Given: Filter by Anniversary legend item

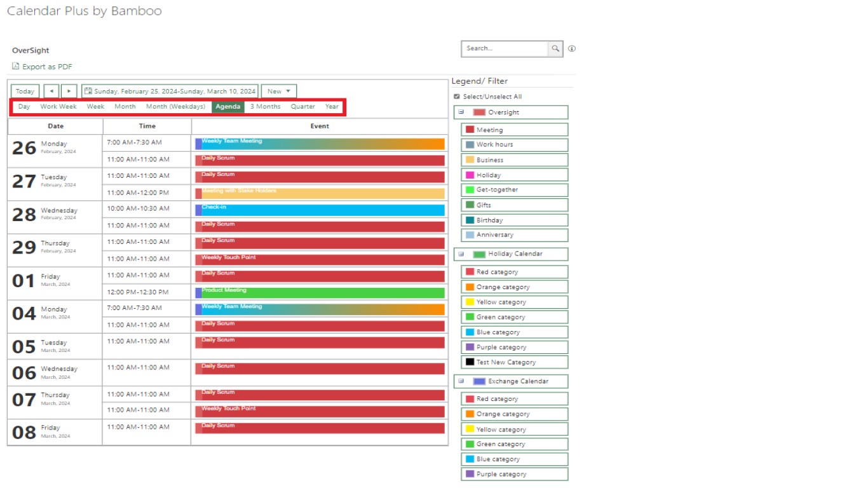Looking at the screenshot, I should [515, 235].
